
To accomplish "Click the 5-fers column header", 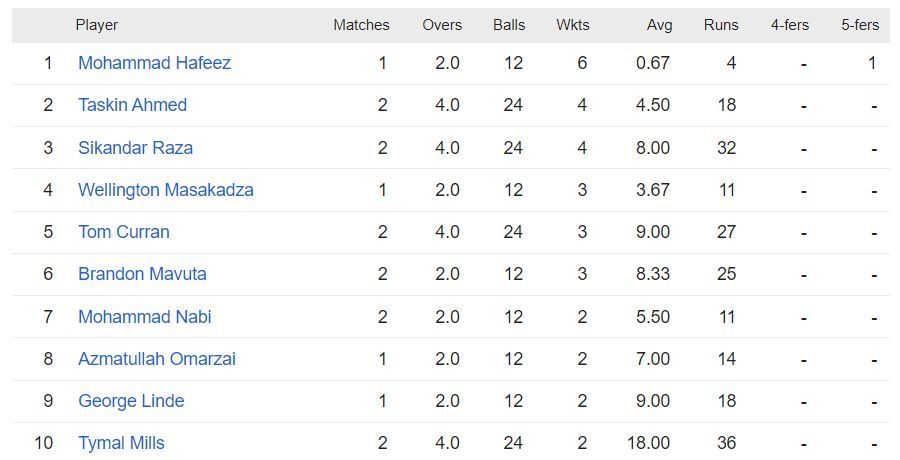I will 859,24.
